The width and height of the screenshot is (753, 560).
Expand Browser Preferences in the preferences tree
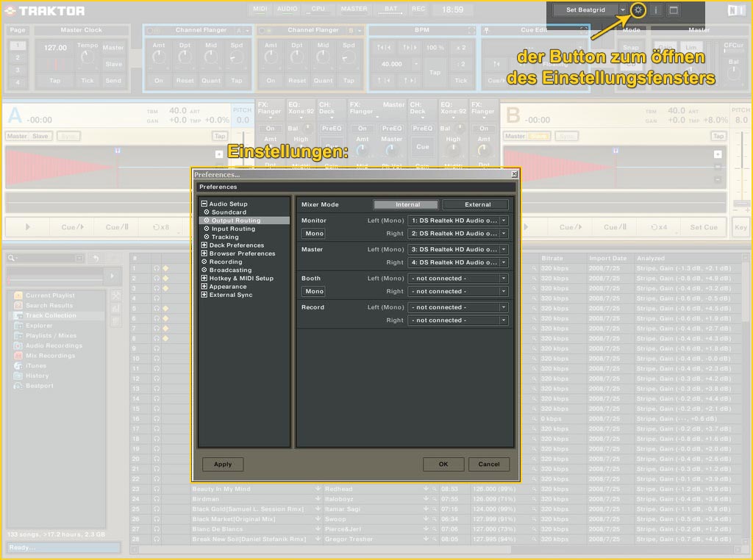(204, 254)
